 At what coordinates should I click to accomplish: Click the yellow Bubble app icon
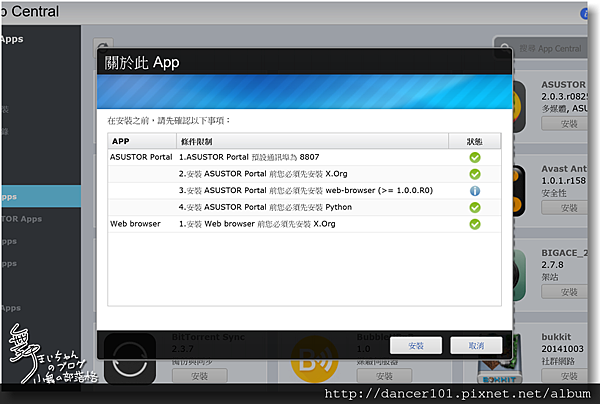click(x=315, y=360)
